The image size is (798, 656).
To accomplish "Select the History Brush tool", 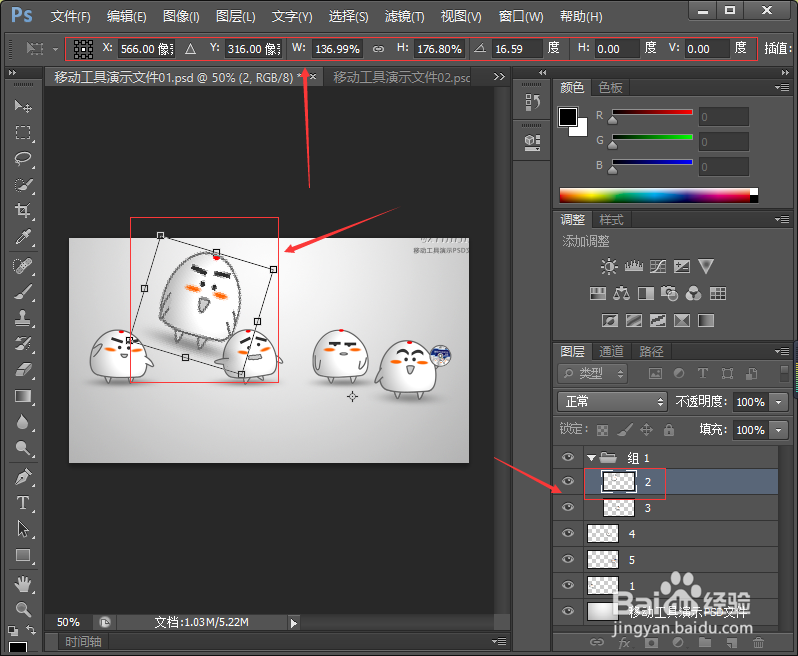I will (22, 344).
